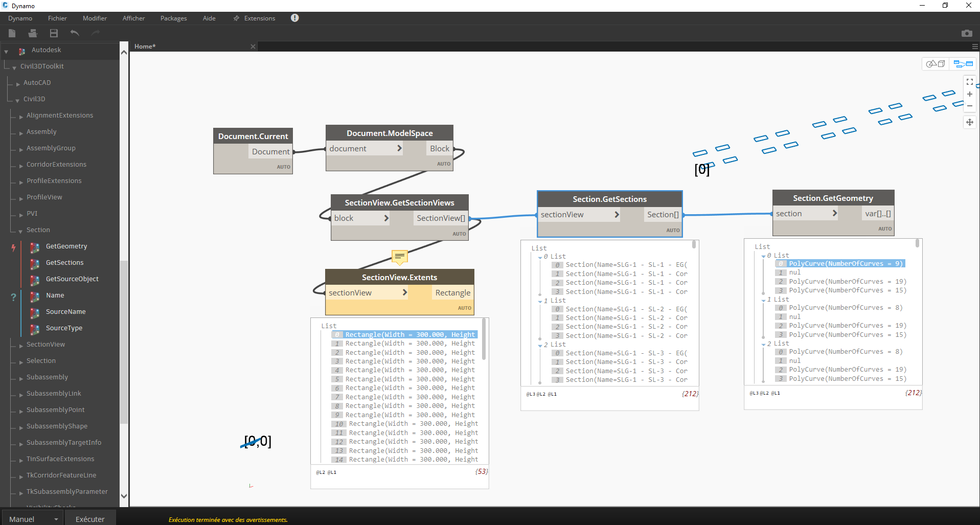Click the GetSourceObject node library icon
The width and height of the screenshot is (980, 525).
(x=35, y=280)
